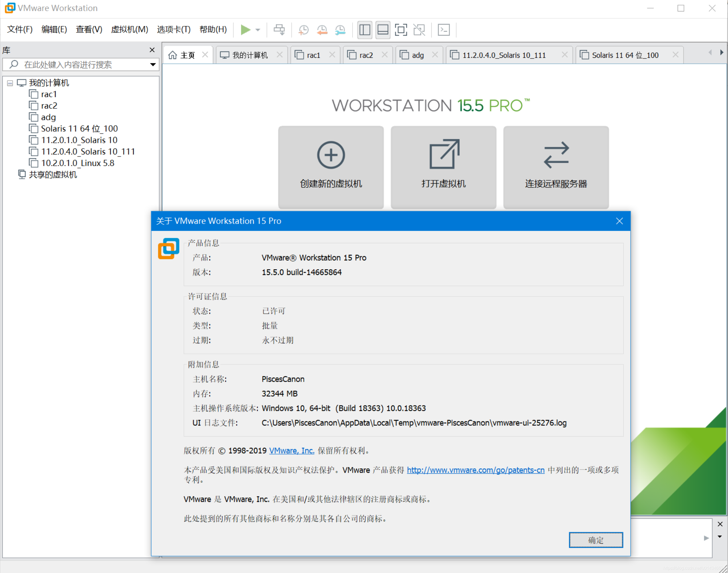
Task: Open the vmware.com patents-cn link
Action: (476, 470)
